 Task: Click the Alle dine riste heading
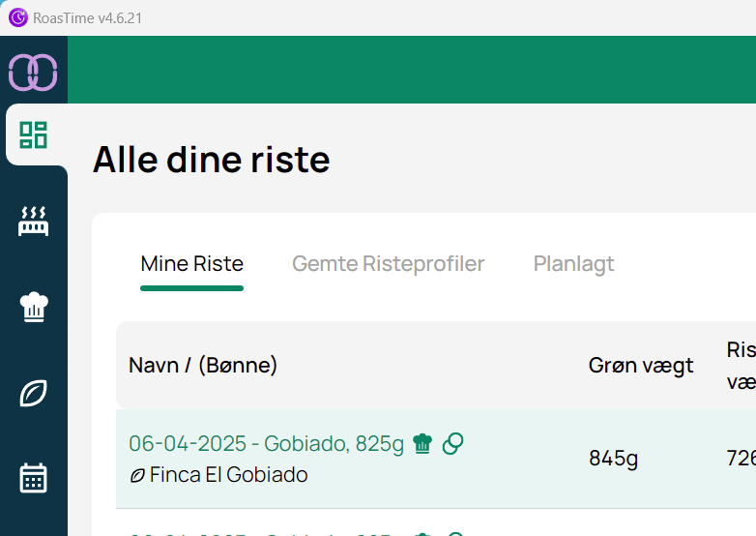(x=212, y=160)
